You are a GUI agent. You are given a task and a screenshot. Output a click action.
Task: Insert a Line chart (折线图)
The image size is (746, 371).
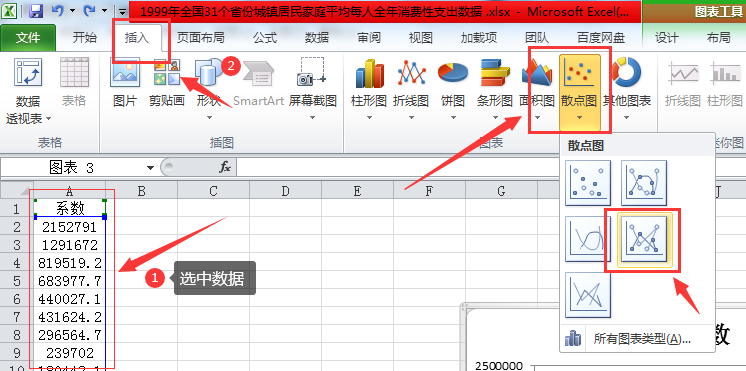pos(411,88)
